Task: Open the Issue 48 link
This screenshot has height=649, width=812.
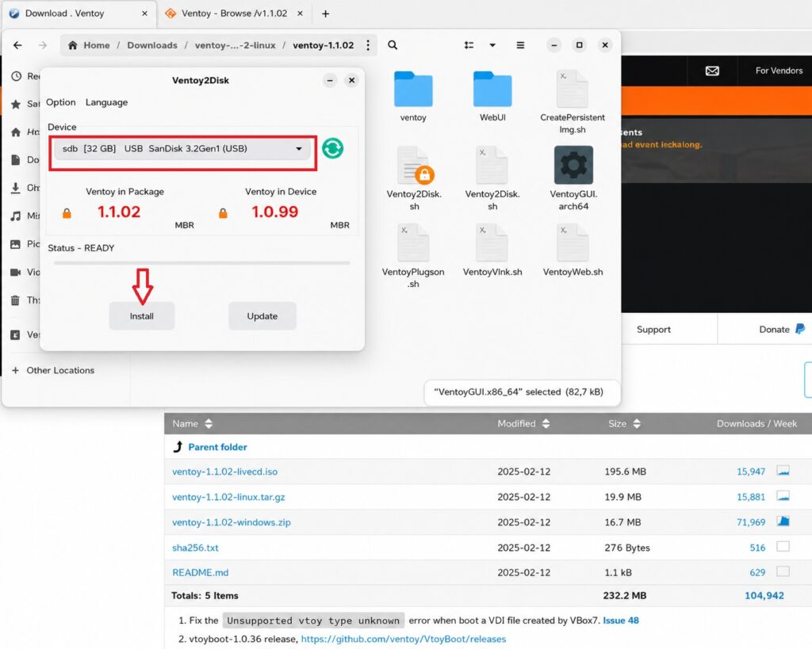Action: pos(620,620)
